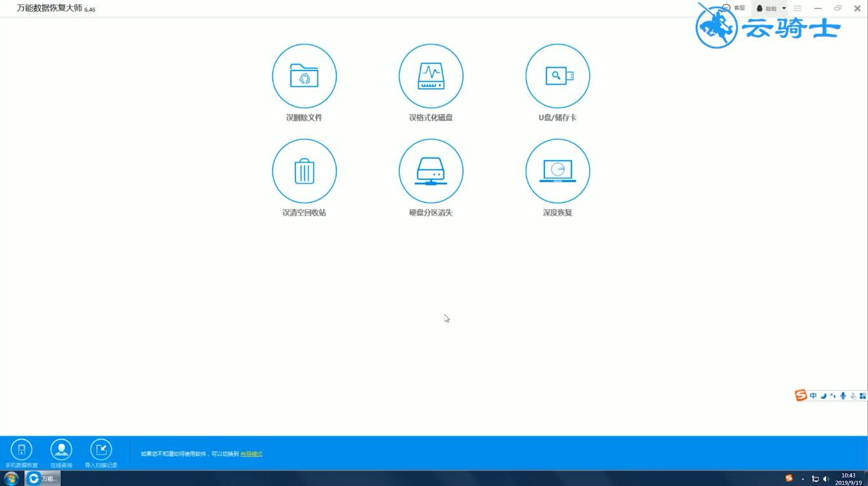Click the 万能 taskbar application button
868x486 pixels.
click(x=43, y=478)
